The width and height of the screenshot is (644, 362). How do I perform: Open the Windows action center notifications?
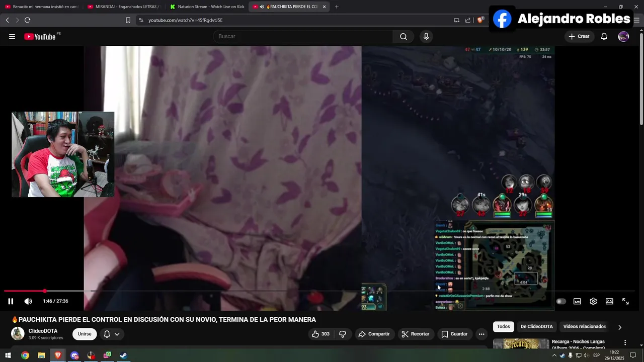pos(633,355)
